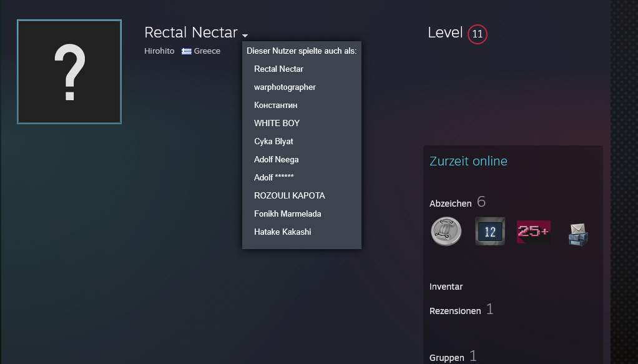This screenshot has height=364, width=638.
Task: Open the mailbox badge icon
Action: [577, 233]
